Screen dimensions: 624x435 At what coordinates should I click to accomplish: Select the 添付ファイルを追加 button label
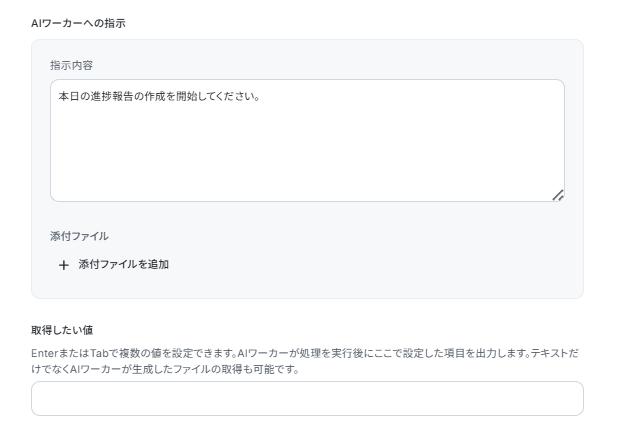coord(124,264)
